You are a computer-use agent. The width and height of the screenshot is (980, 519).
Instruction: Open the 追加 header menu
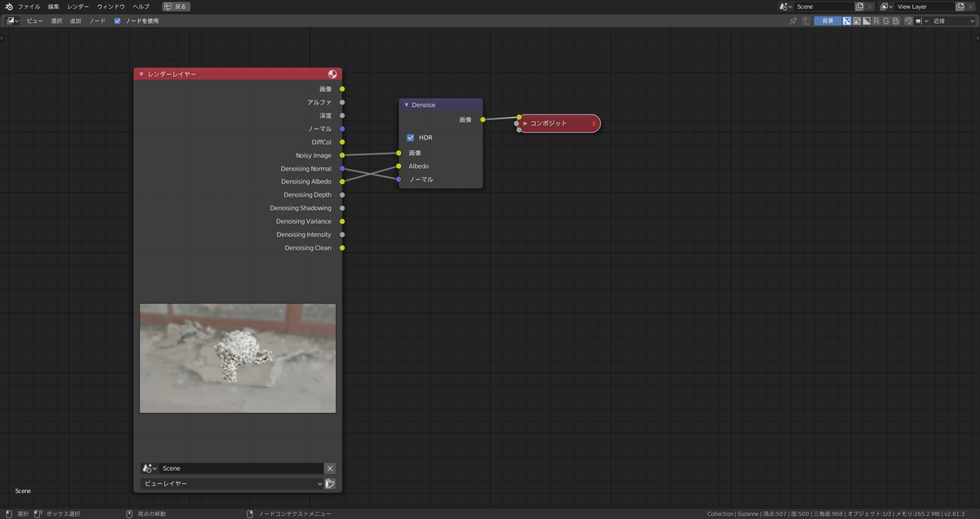[75, 20]
